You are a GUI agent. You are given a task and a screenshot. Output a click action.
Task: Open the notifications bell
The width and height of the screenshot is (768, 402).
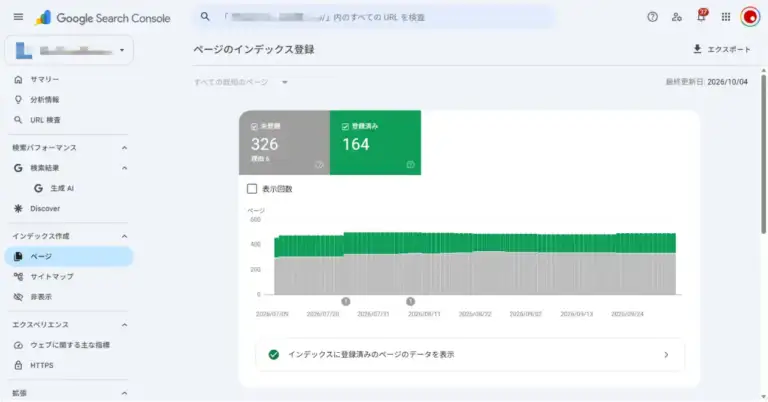click(701, 16)
